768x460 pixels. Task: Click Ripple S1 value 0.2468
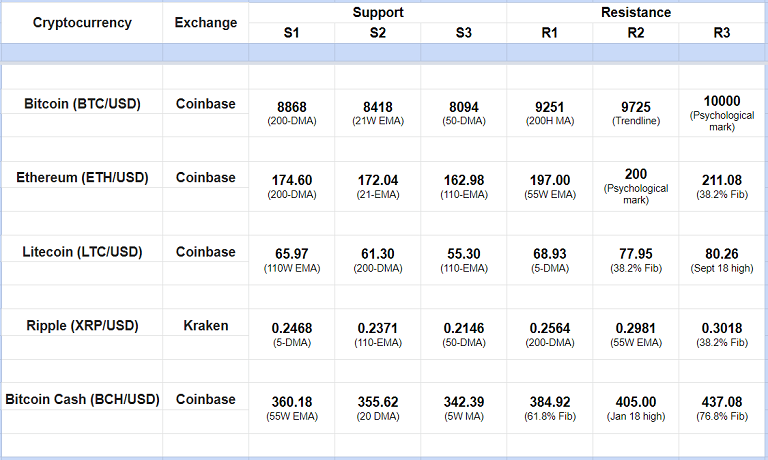tap(292, 328)
